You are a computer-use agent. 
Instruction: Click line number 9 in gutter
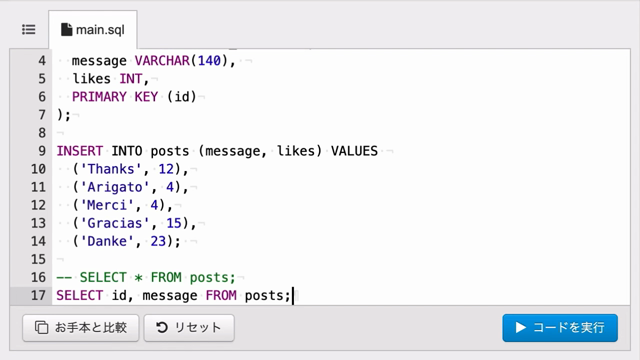click(x=42, y=151)
